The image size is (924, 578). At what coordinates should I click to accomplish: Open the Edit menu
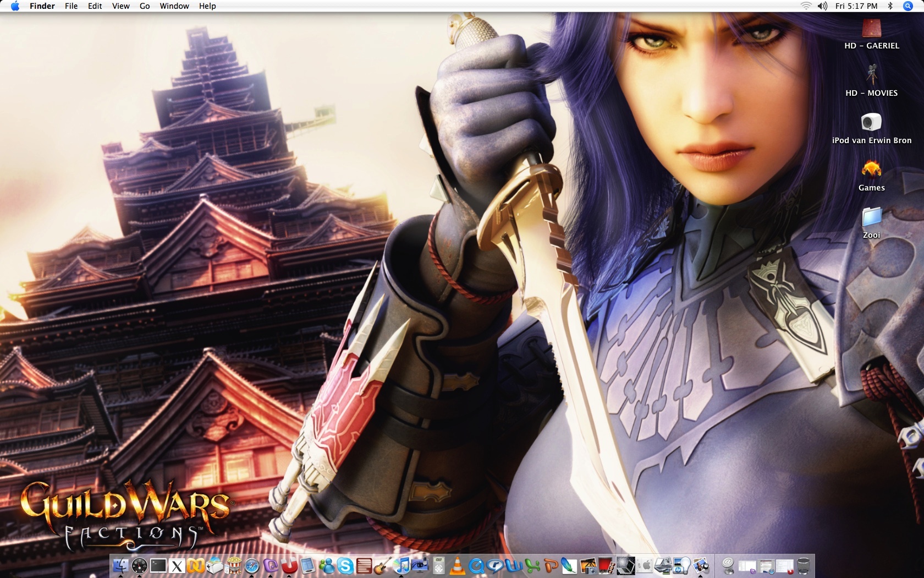click(95, 6)
